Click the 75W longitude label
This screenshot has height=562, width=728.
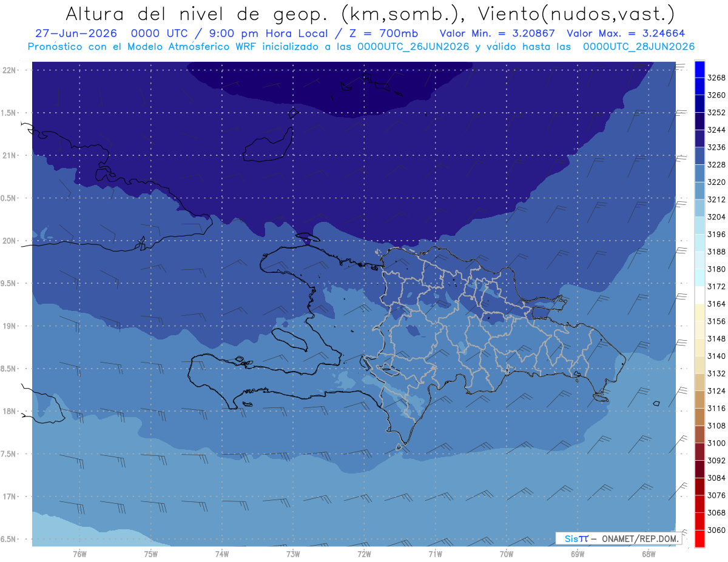(151, 554)
